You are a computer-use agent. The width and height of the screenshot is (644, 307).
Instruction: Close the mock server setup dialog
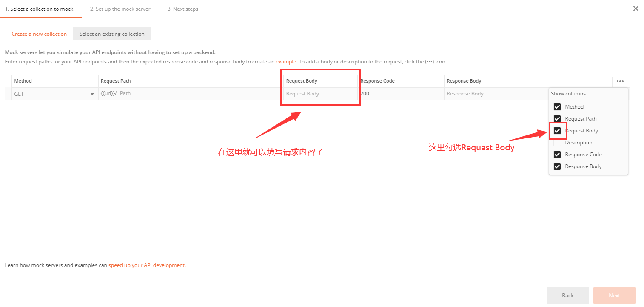tap(636, 8)
